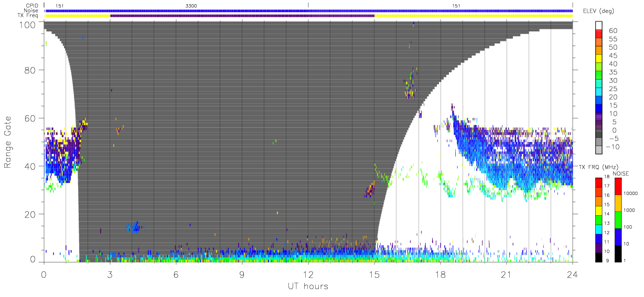
Task: Click the red NOISE swatch above 10000
Action: tap(618, 186)
